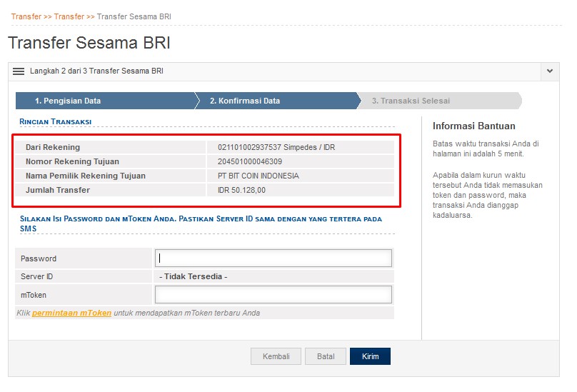Click the Server ID value Tidak Tersedia
577x392 pixels.
click(x=194, y=276)
